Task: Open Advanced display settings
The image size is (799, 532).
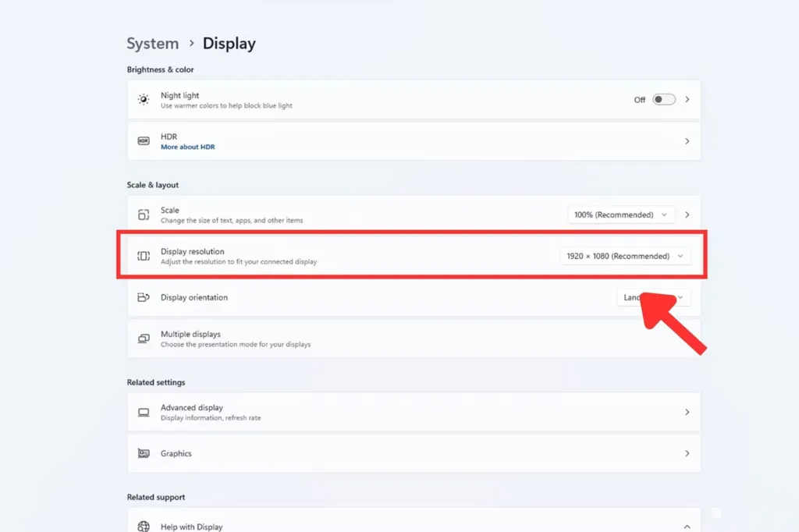Action: click(x=414, y=412)
